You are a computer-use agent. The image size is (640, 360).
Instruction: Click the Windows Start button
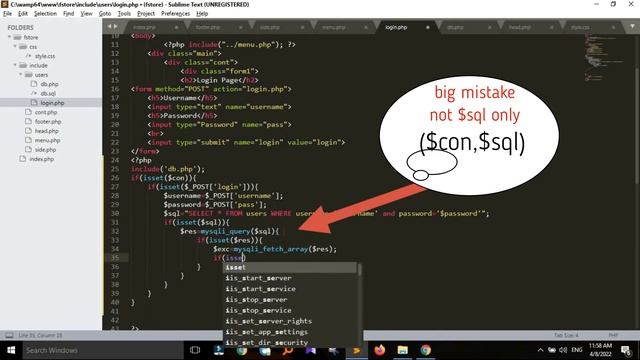tap(11, 350)
